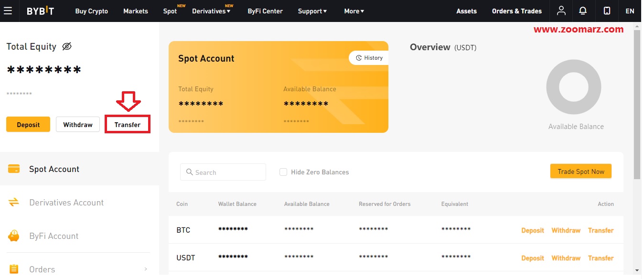Click the Withdraw button under Total Equity

click(78, 125)
